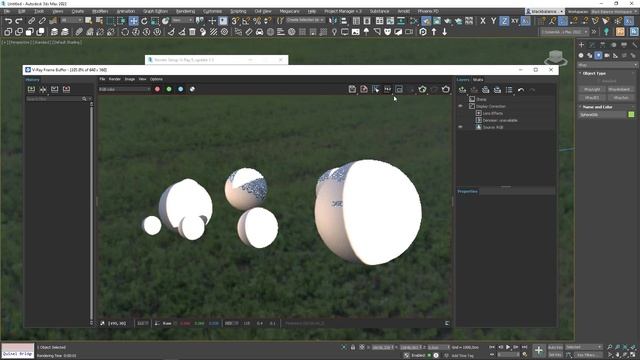Viewport: 640px width, 360px height.
Task: Open the category dropdown in command panel
Action: coord(607,65)
